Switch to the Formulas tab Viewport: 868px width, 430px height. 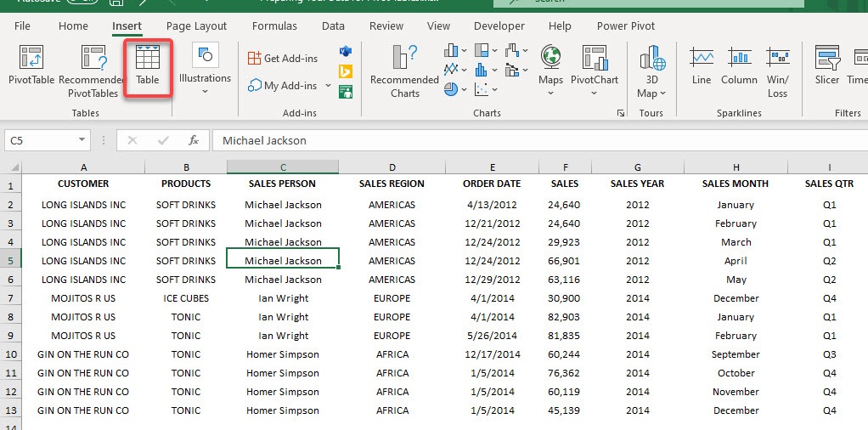[274, 26]
